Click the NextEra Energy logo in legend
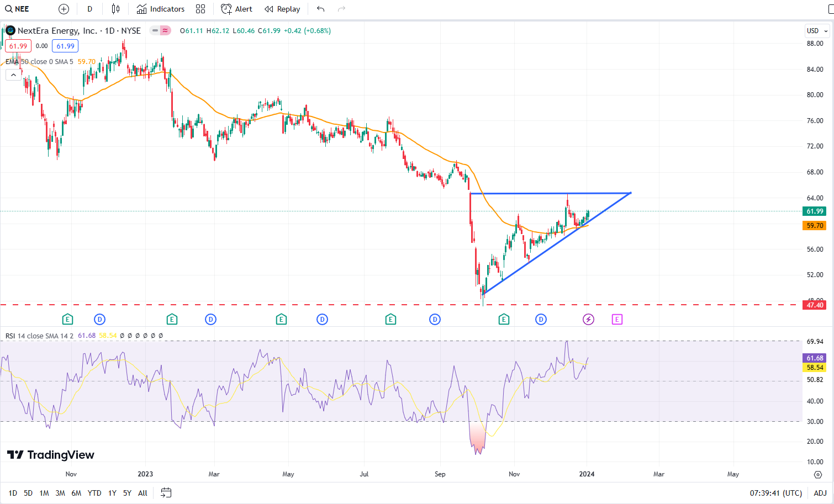The width and height of the screenshot is (834, 504). (10, 31)
